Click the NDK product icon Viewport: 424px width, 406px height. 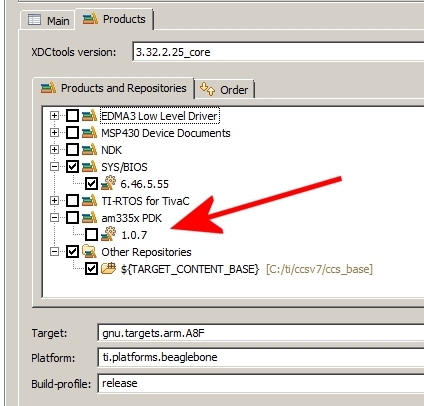tap(89, 150)
